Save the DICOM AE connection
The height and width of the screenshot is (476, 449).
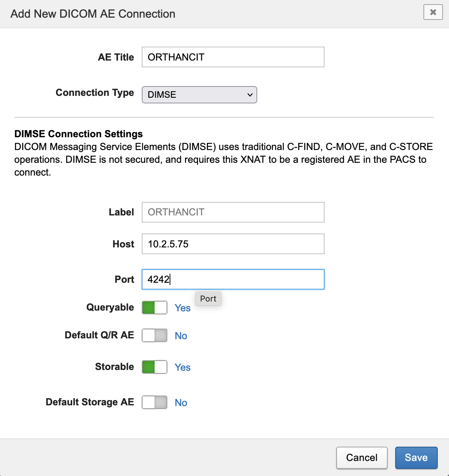pyautogui.click(x=416, y=458)
